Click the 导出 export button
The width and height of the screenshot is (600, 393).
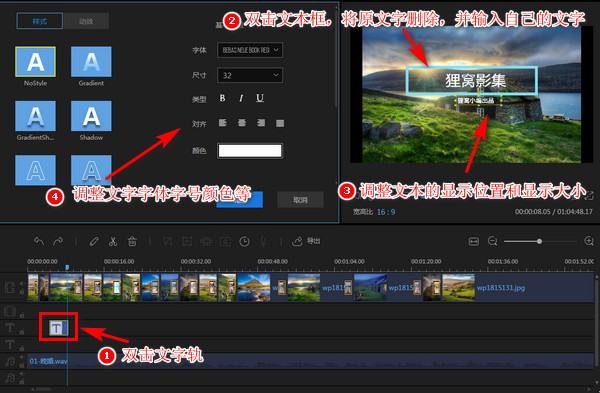pyautogui.click(x=306, y=241)
